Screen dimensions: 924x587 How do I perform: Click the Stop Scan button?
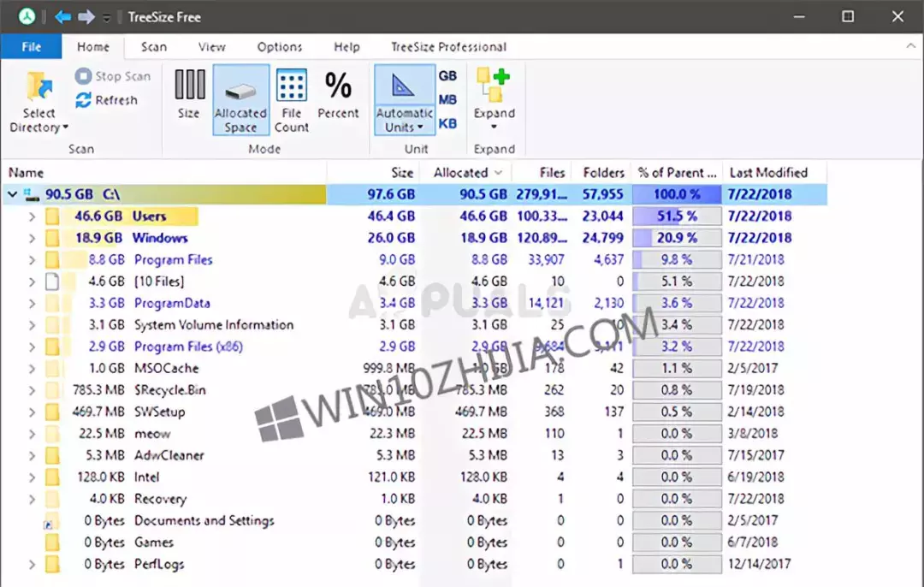(x=112, y=75)
